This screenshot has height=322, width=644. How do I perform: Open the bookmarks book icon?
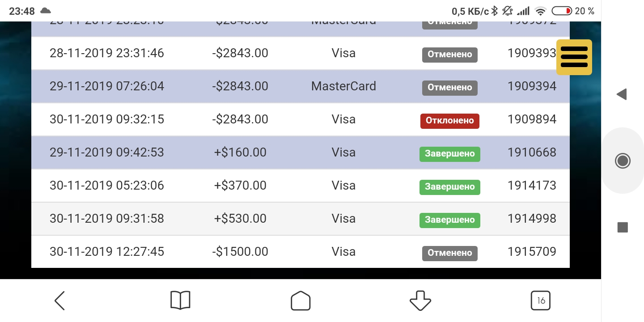click(x=180, y=301)
